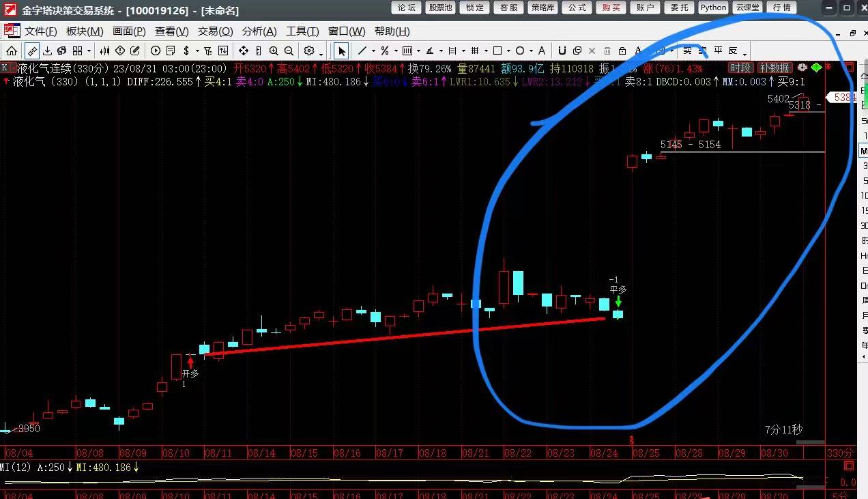Select the percent retracement tool
This screenshot has width=868, height=499.
tap(385, 51)
